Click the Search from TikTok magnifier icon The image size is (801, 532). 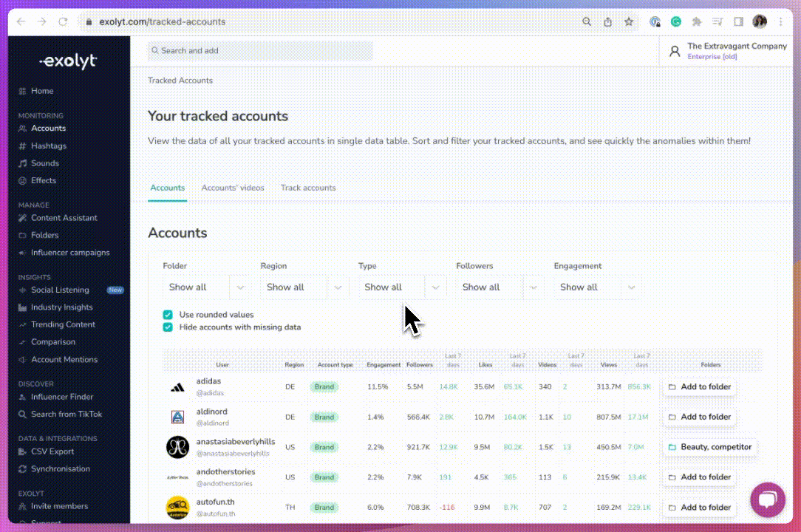click(22, 415)
